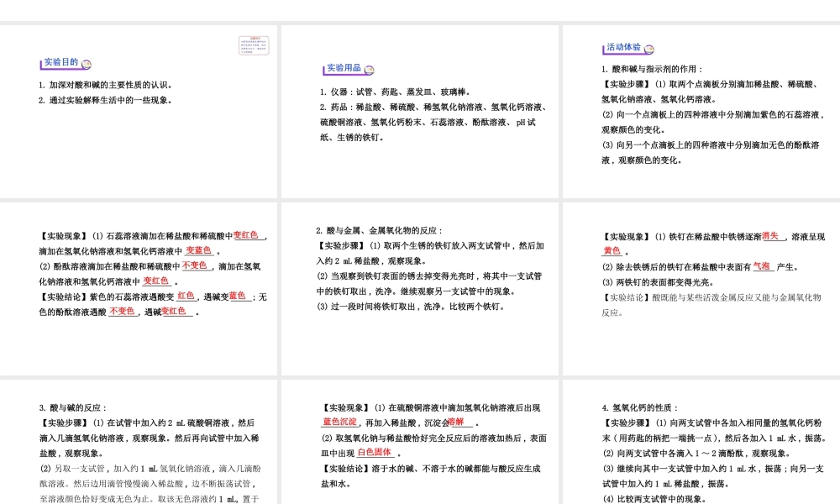The height and width of the screenshot is (504, 840).
Task: Open the slide thumbnail titled 实验用品
Action: (420, 112)
